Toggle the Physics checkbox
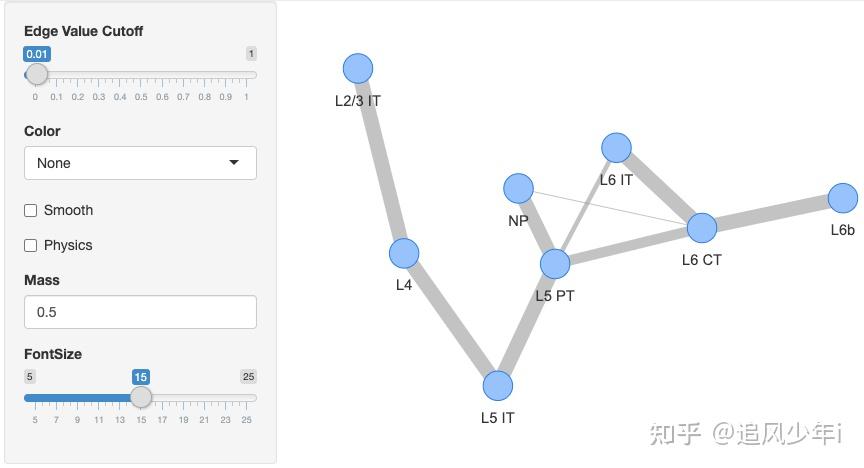 31,246
